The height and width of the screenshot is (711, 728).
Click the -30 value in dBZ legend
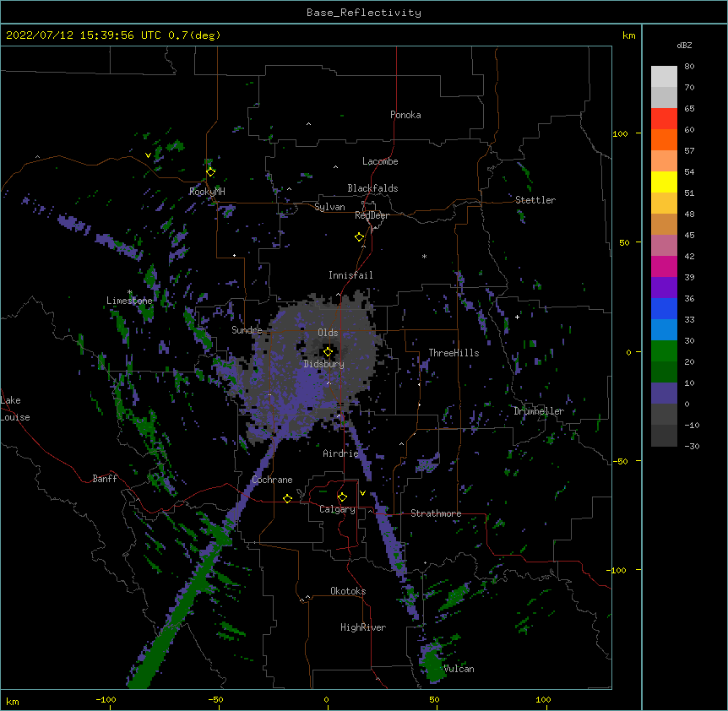[x=692, y=446]
